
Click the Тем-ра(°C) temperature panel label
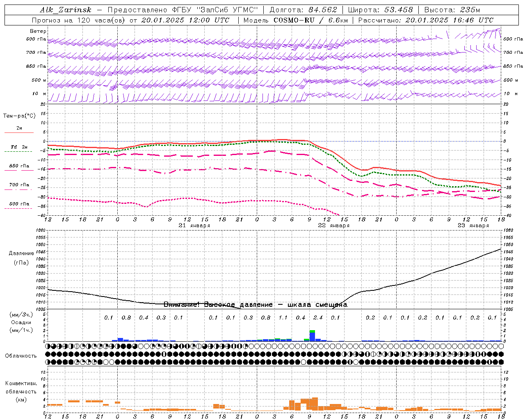point(19,116)
